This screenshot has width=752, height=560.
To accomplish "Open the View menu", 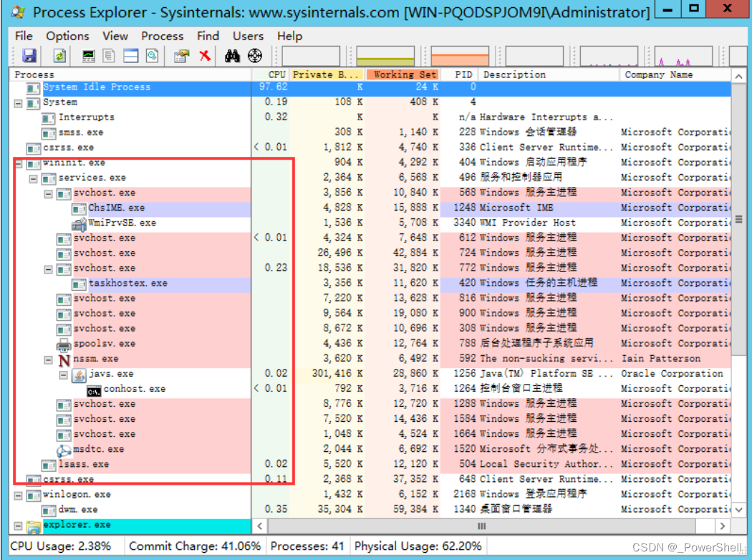I will [115, 36].
